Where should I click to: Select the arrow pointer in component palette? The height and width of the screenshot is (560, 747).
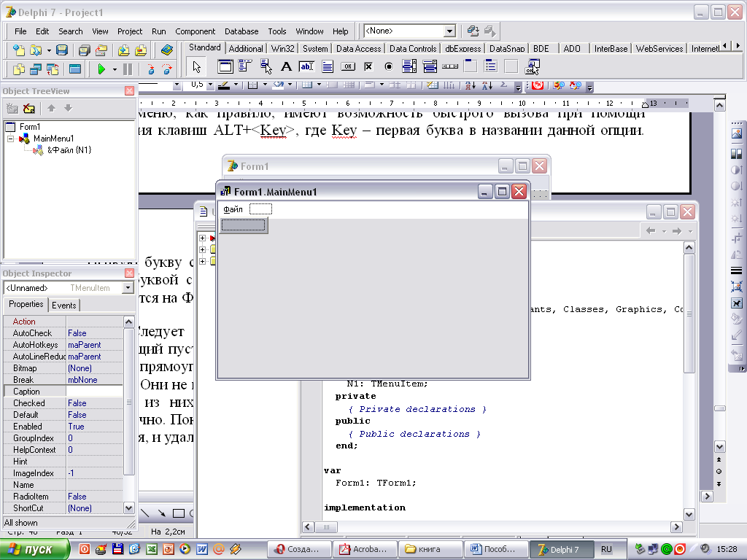[197, 66]
